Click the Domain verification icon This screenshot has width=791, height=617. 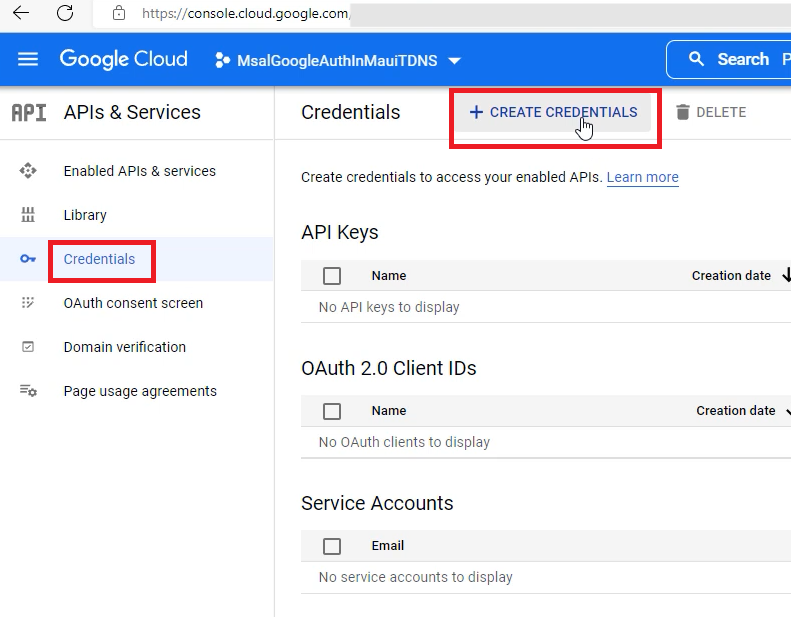pos(28,347)
